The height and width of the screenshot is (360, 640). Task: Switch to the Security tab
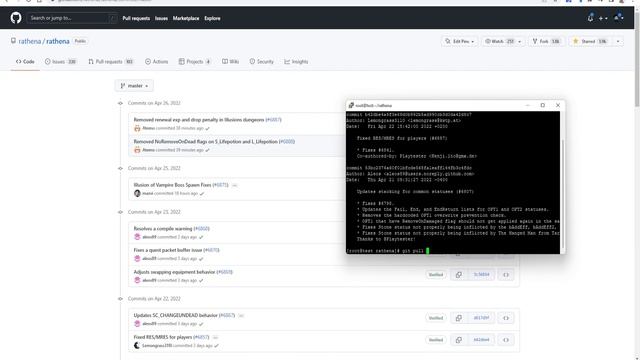(x=262, y=62)
